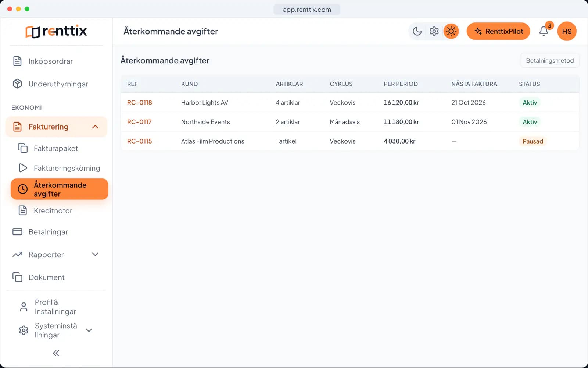588x368 pixels.
Task: Click Aktiv badge in RC-0118 row
Action: (530, 103)
